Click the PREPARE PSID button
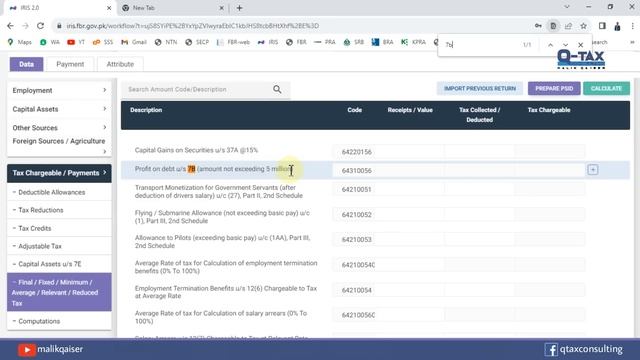This screenshot has width=640, height=360. pyautogui.click(x=554, y=89)
